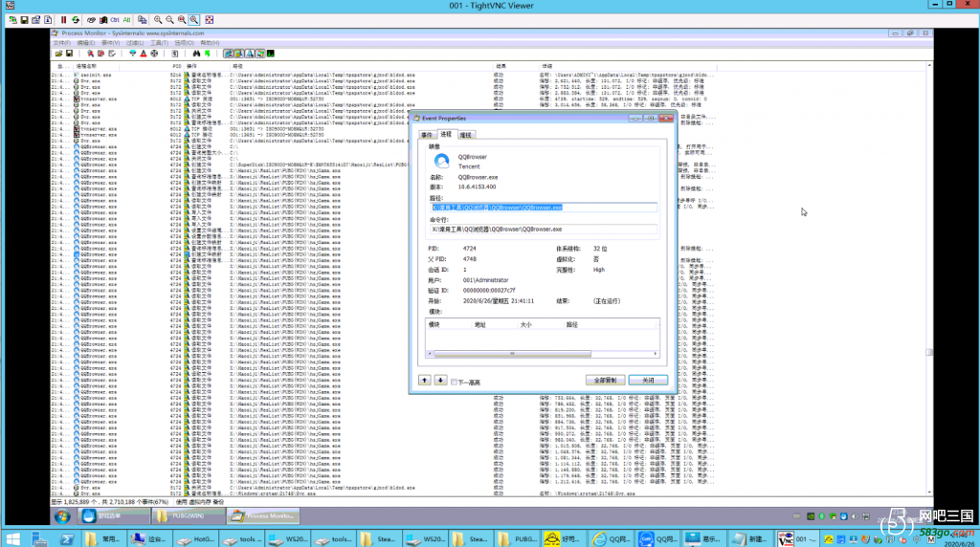Viewport: 980px width, 547px height.
Task: Toggle show network activity filter
Action: (250, 54)
